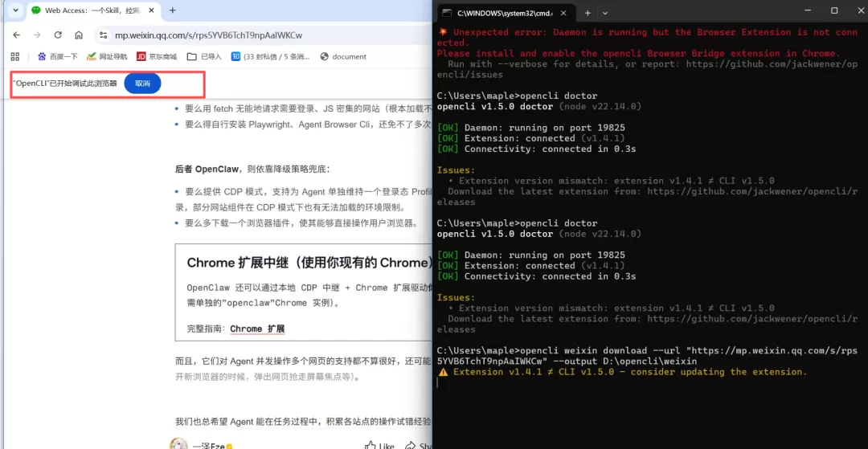Click the "opencli weixin download" command line
Screen dimensions: 868x449
tap(647, 356)
